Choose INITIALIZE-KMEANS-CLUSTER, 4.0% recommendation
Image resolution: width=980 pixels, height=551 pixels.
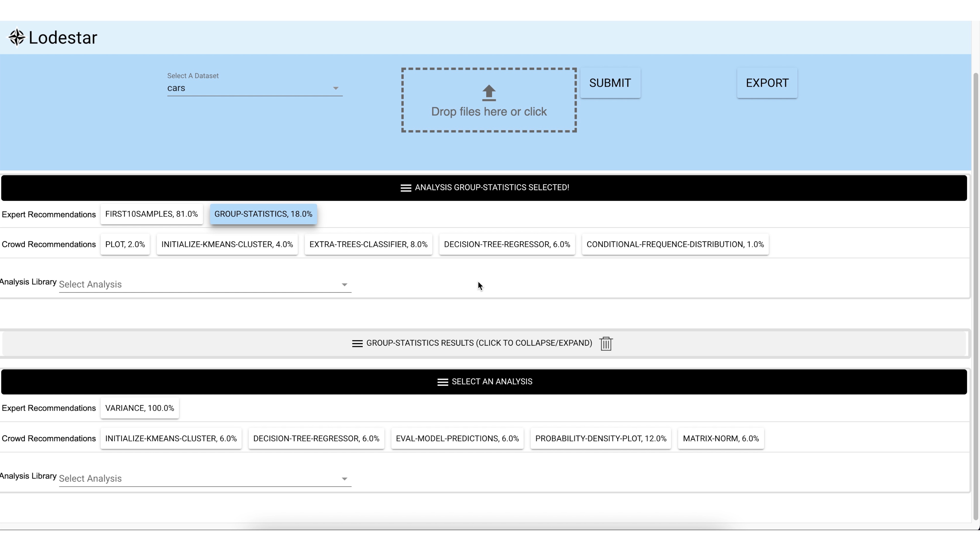(x=227, y=245)
